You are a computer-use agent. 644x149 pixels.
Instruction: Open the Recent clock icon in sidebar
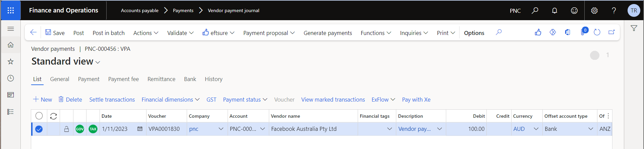(11, 78)
